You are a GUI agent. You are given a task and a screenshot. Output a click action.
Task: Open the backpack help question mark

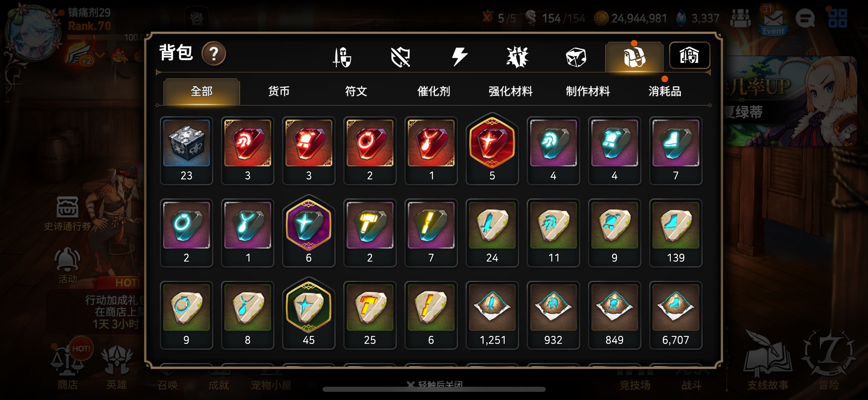pyautogui.click(x=214, y=54)
